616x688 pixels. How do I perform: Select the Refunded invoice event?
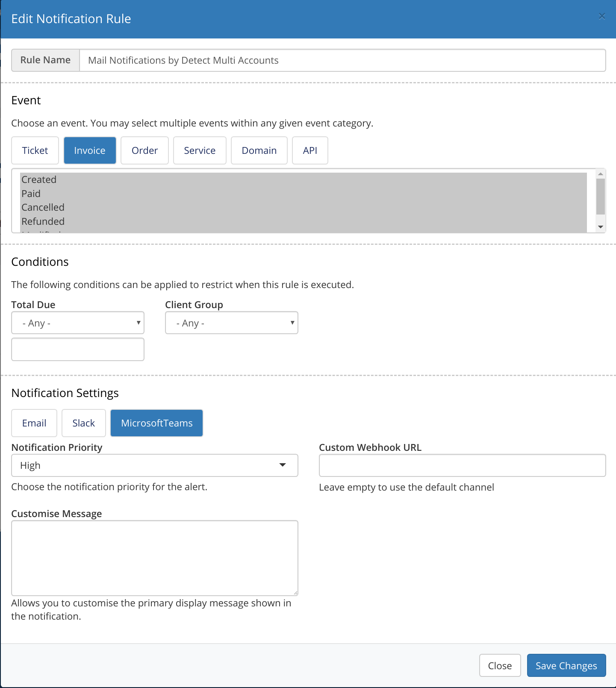point(304,221)
